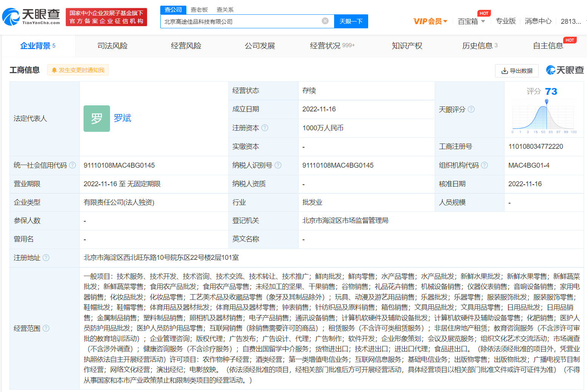Open the account menu 2813...
This screenshot has height=392, width=587.
571,21
